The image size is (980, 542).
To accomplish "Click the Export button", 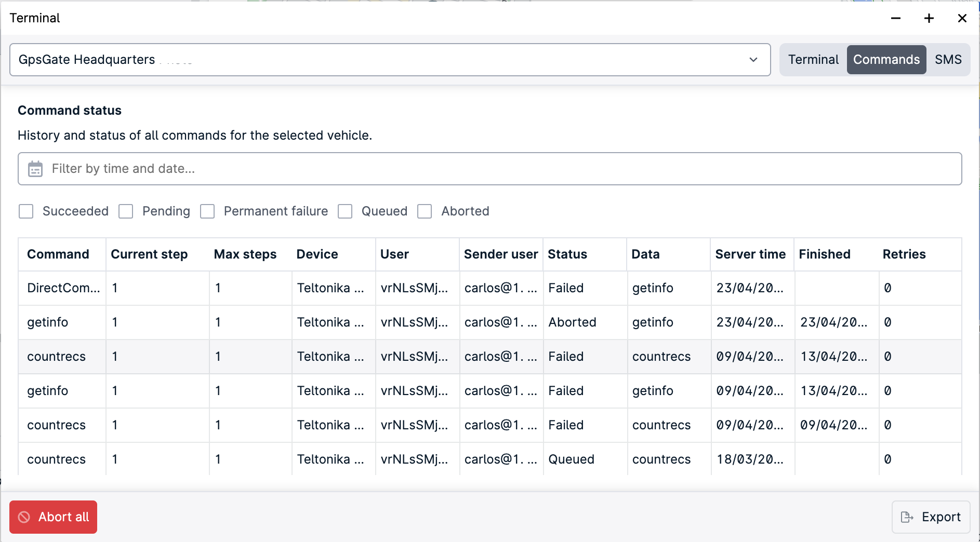I will (930, 517).
